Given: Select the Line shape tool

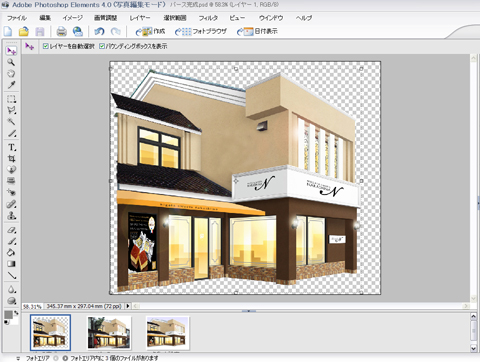Looking at the screenshot, I should click(11, 275).
